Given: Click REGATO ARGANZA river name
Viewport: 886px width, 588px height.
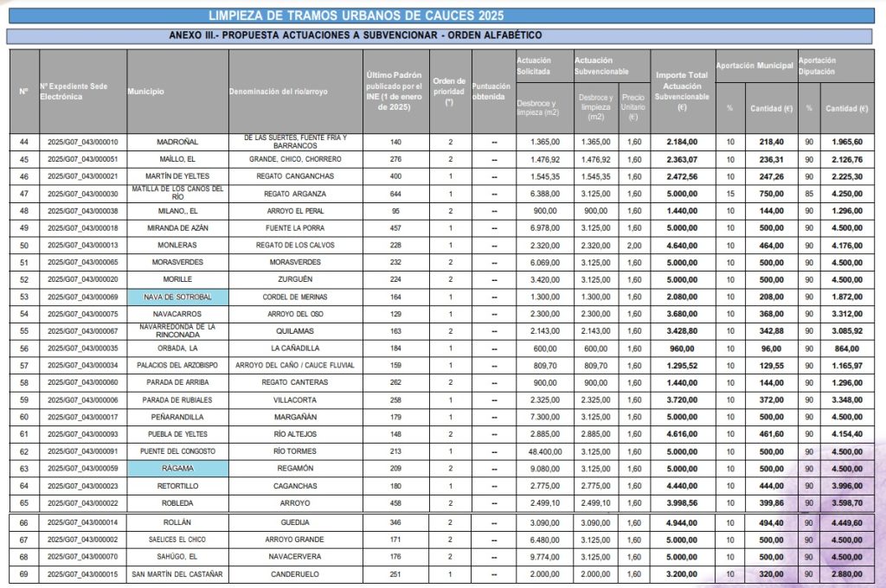Looking at the screenshot, I should [295, 194].
